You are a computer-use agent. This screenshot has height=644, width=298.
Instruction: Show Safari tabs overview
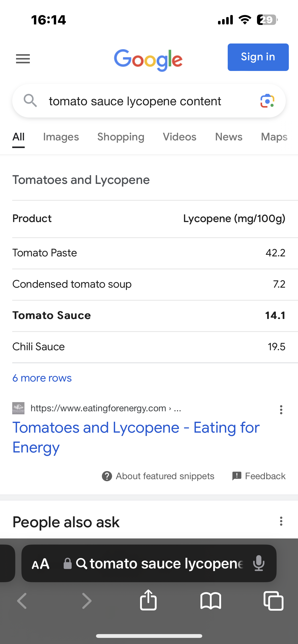tap(273, 601)
